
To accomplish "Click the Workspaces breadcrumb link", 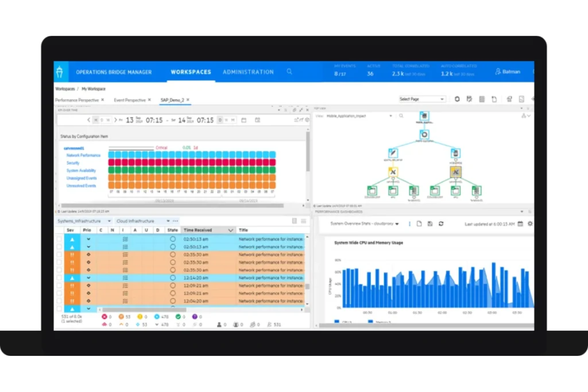I will (x=65, y=89).
